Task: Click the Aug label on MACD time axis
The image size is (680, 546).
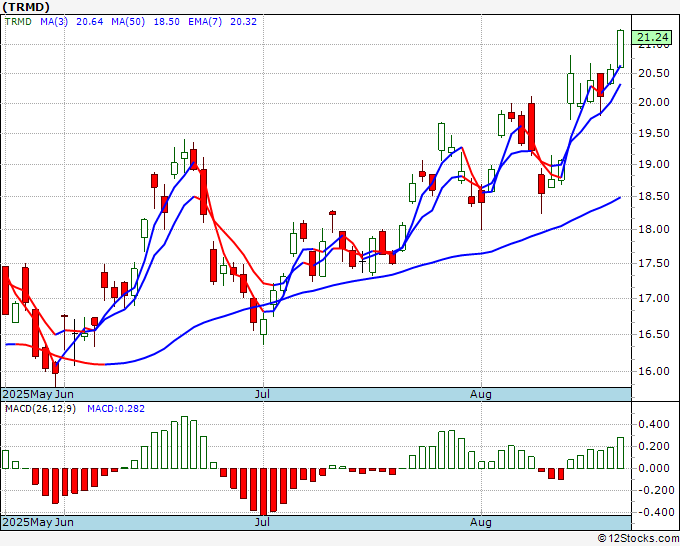Action: click(481, 522)
